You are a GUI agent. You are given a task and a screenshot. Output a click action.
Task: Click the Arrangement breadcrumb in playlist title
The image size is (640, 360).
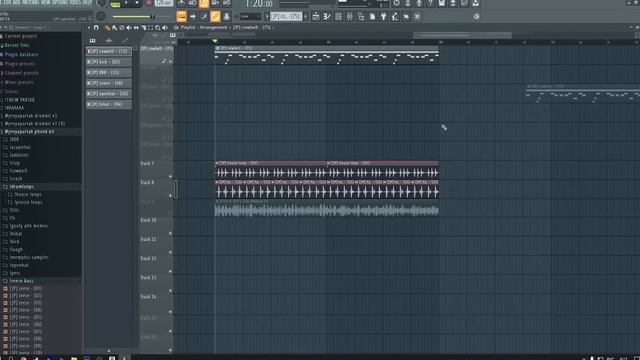point(213,27)
